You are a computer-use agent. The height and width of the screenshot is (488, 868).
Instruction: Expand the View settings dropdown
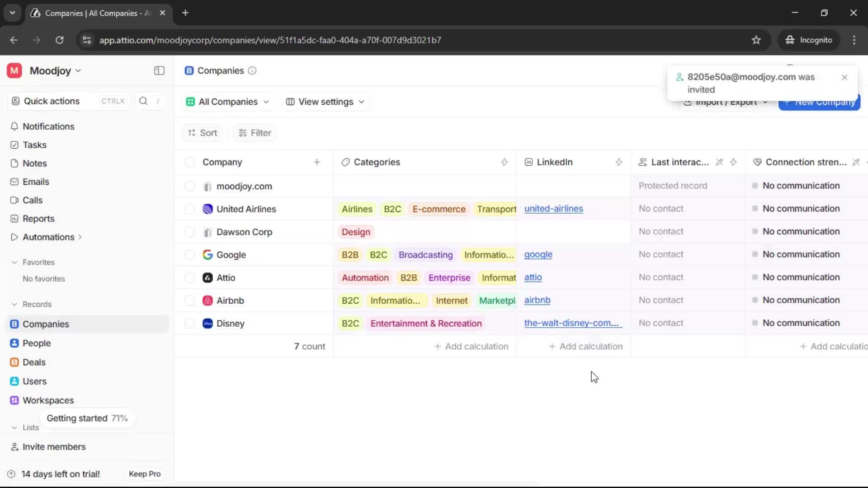[x=325, y=102]
